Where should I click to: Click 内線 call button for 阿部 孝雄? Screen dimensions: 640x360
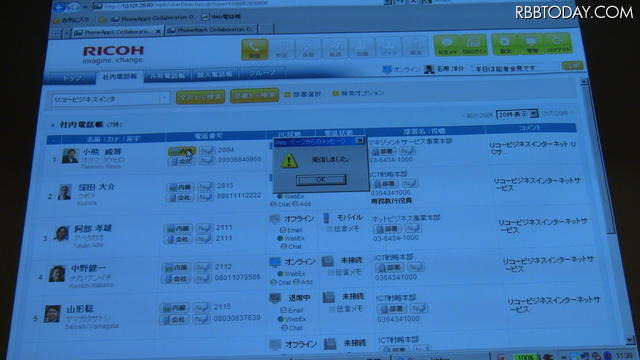point(178,229)
